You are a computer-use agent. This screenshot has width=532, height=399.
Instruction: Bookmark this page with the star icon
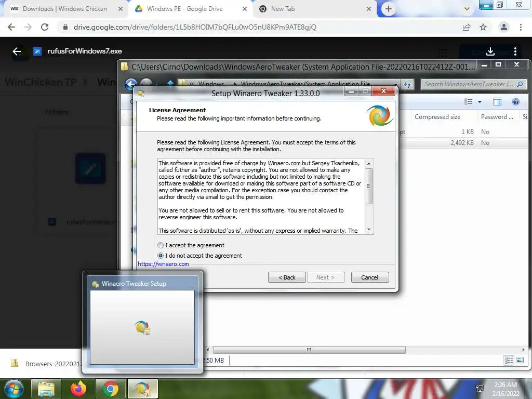pos(483,27)
